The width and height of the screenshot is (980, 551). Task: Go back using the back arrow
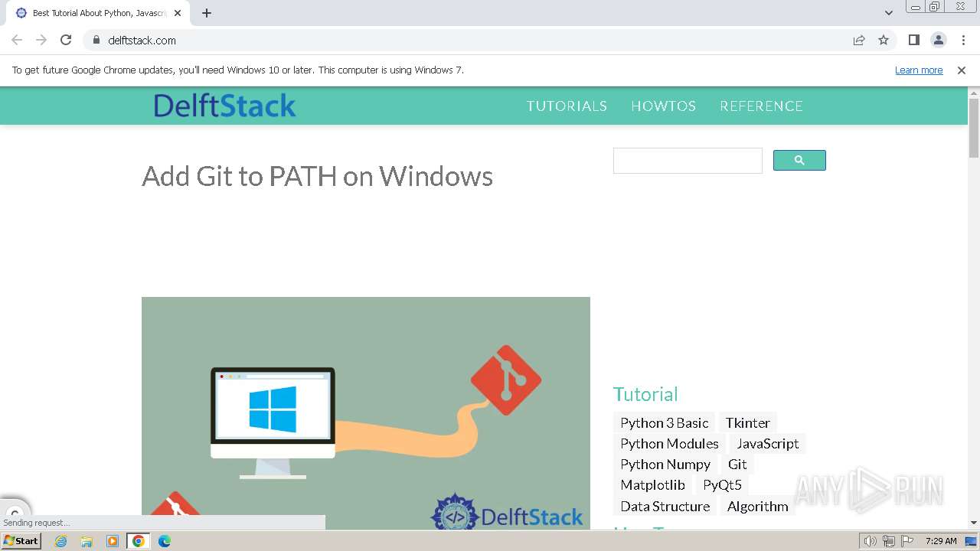(17, 40)
